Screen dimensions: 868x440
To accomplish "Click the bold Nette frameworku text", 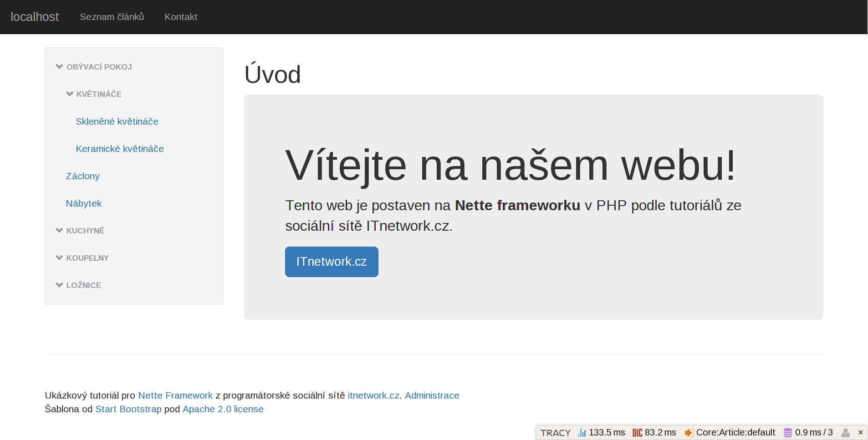I will (x=517, y=205).
